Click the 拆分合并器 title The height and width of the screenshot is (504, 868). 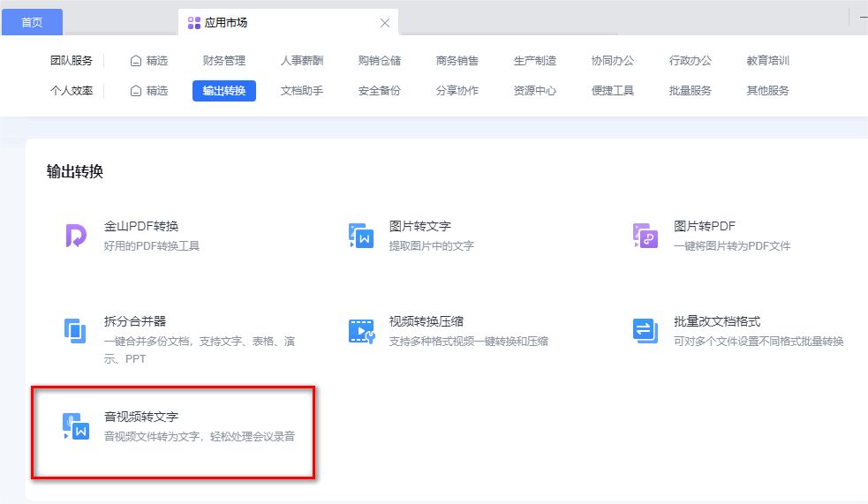[134, 321]
